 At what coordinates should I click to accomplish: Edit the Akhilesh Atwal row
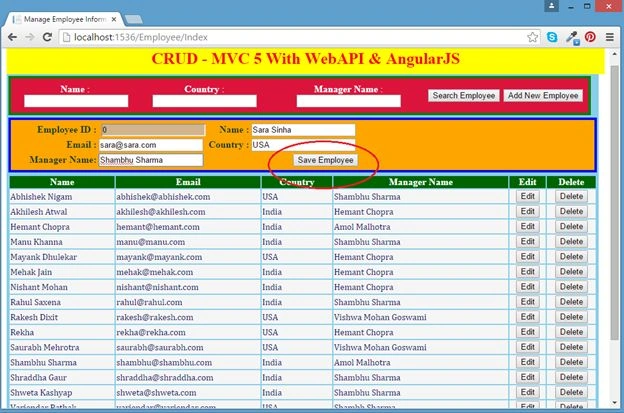tap(528, 212)
